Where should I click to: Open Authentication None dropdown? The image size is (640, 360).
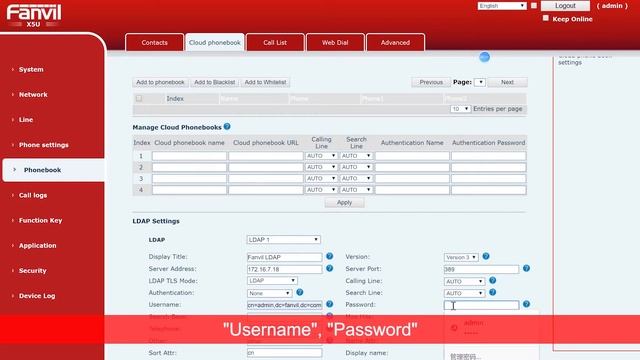coord(269,293)
